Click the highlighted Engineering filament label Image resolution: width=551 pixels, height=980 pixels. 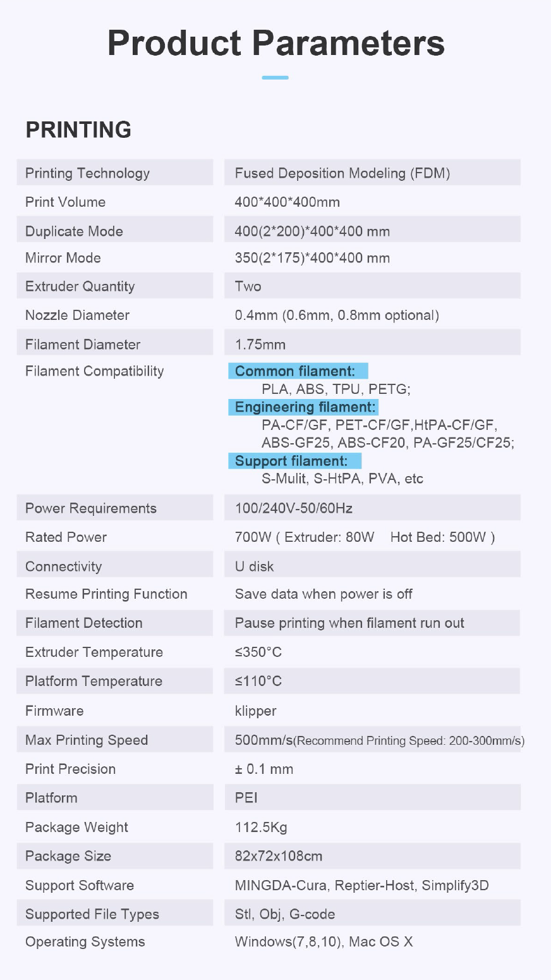pos(305,407)
